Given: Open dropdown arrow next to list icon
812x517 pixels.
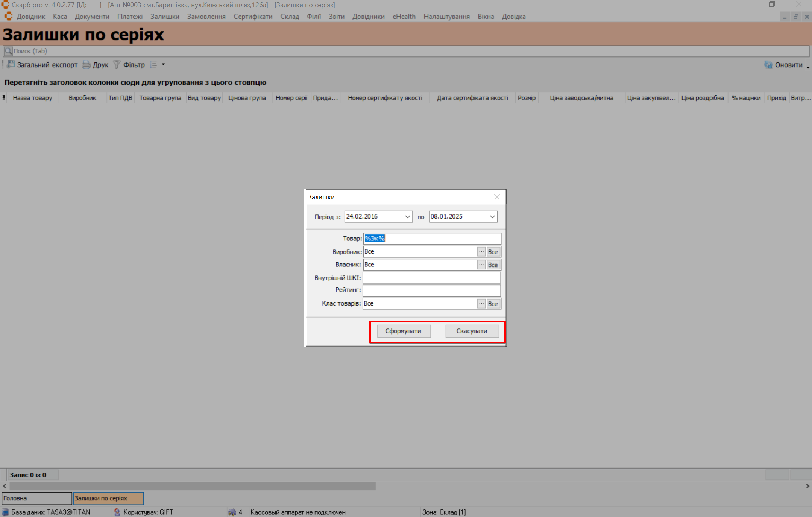Looking at the screenshot, I should [163, 65].
